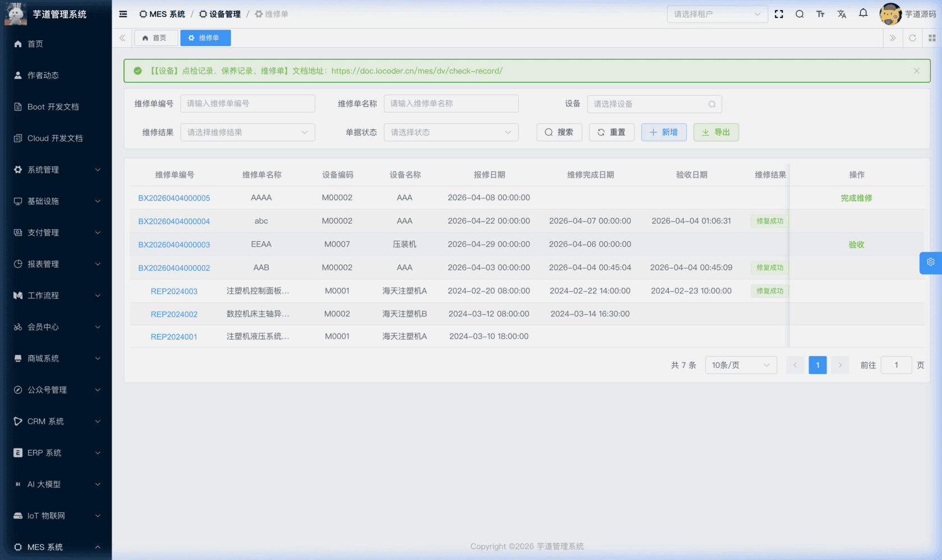This screenshot has width=942, height=560.
Task: Expand the 系统管理 sidebar menu
Action: [56, 170]
